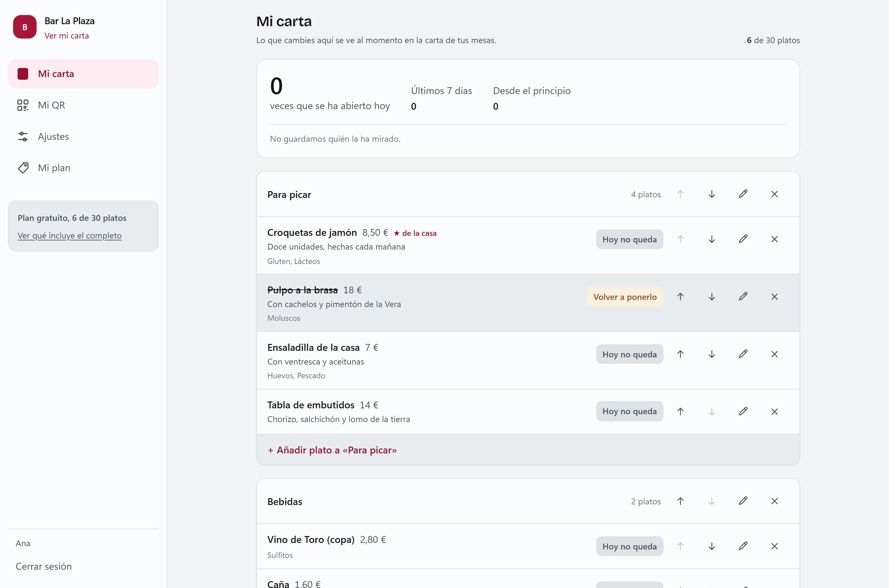This screenshot has width=889, height=588.
Task: Edit the Para picar section name
Action: [743, 194]
